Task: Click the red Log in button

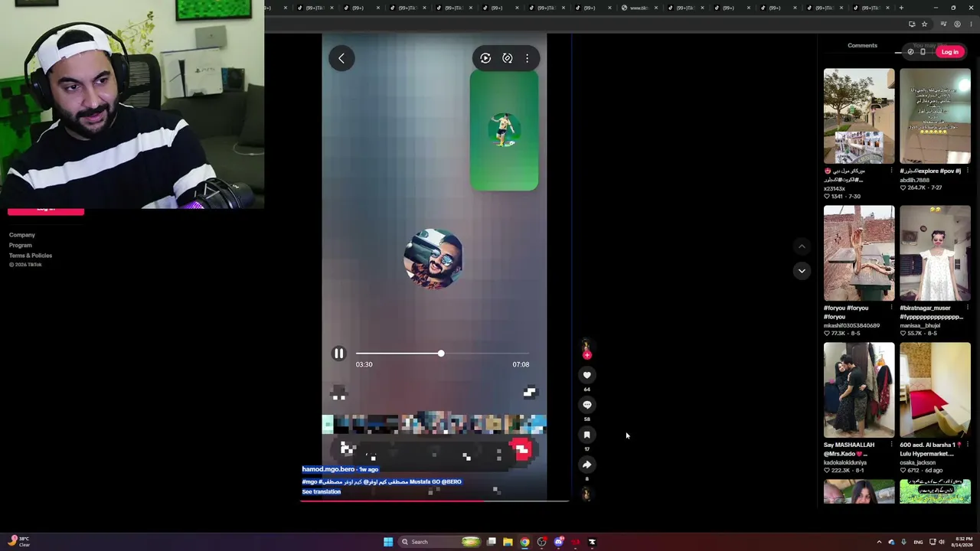Action: coord(949,52)
